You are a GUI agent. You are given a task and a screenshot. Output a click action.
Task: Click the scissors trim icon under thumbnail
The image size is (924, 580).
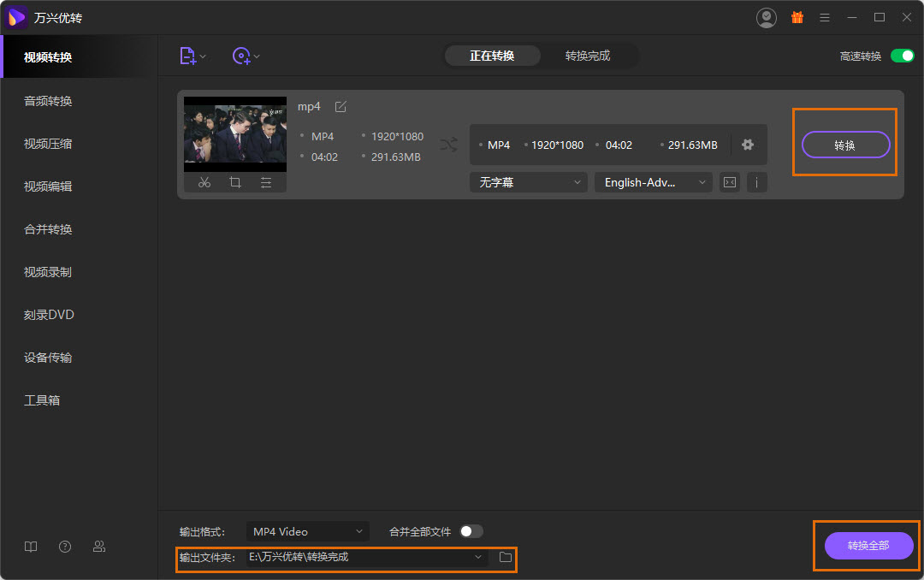tap(204, 182)
